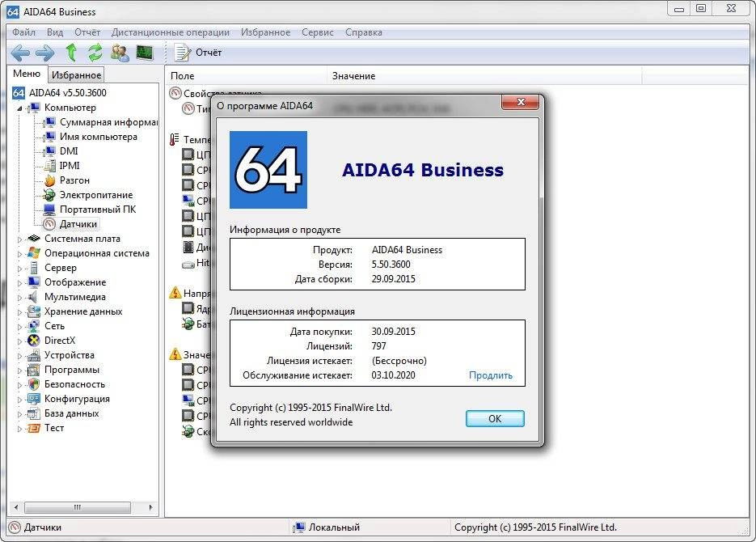Click the Продлить renewal link
The image size is (756, 542).
point(490,375)
